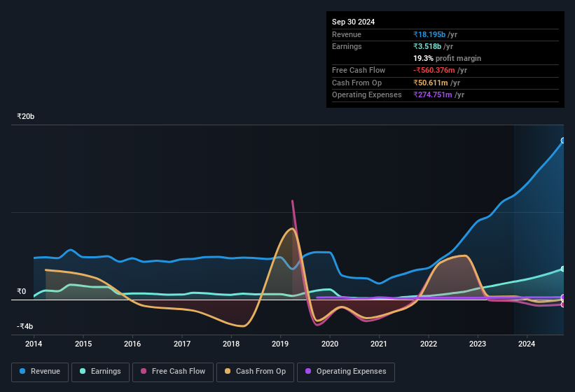Click the blue Revenue endpoint marker
This screenshot has width=575, height=392.
(563, 140)
